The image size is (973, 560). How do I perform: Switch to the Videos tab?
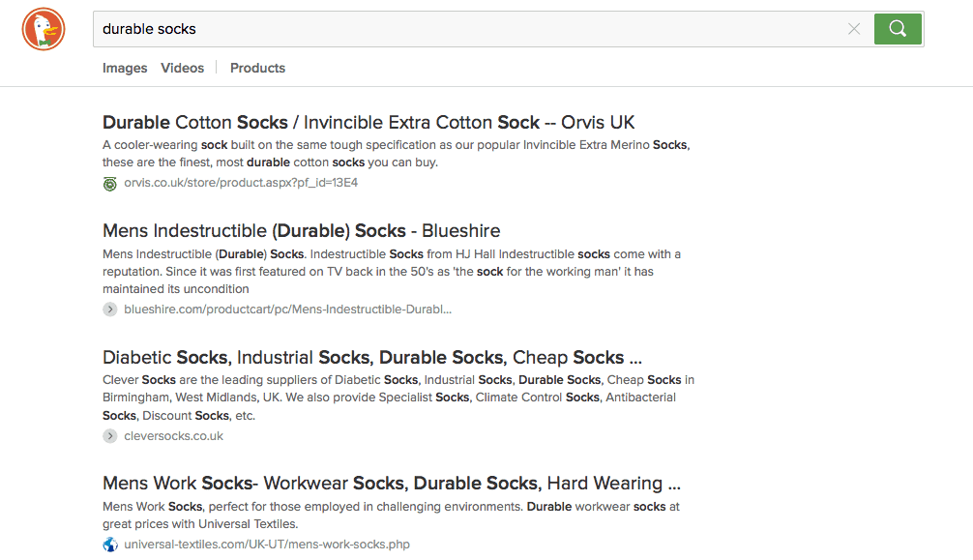pyautogui.click(x=183, y=68)
